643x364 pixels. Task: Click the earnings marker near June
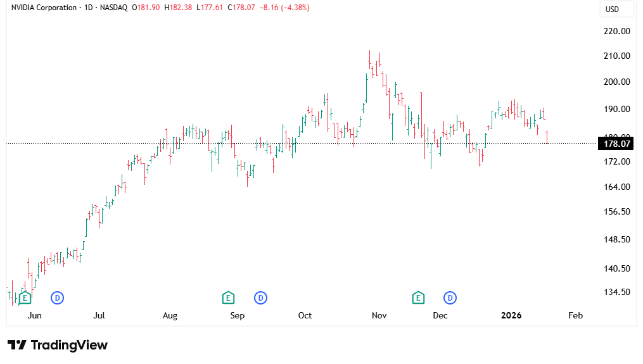[25, 298]
